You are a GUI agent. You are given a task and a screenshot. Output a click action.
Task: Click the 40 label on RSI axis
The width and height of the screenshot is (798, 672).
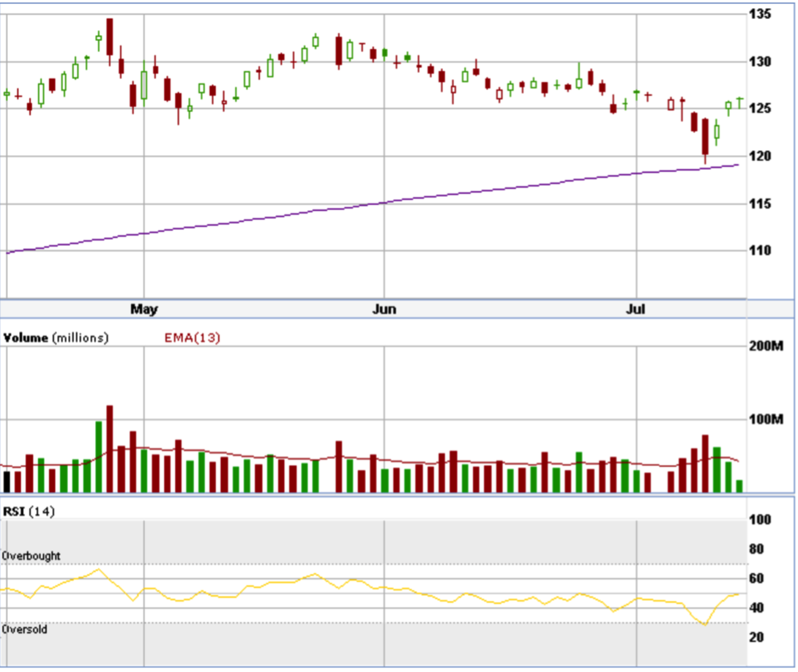(x=756, y=608)
